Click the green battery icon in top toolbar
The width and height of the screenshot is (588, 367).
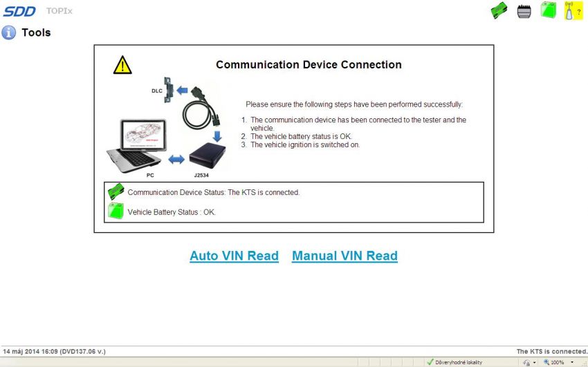pyautogui.click(x=548, y=10)
